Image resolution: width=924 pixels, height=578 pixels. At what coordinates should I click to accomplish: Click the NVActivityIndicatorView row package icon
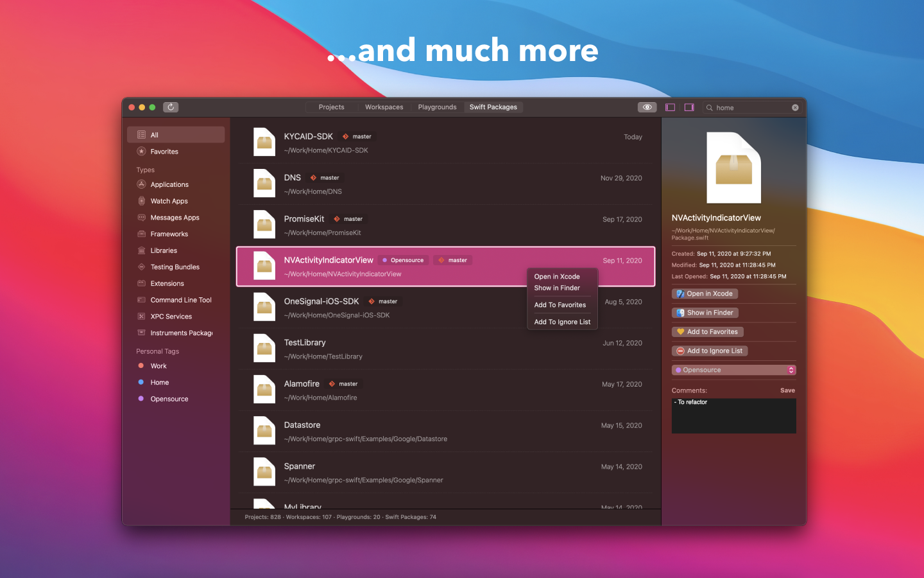264,266
